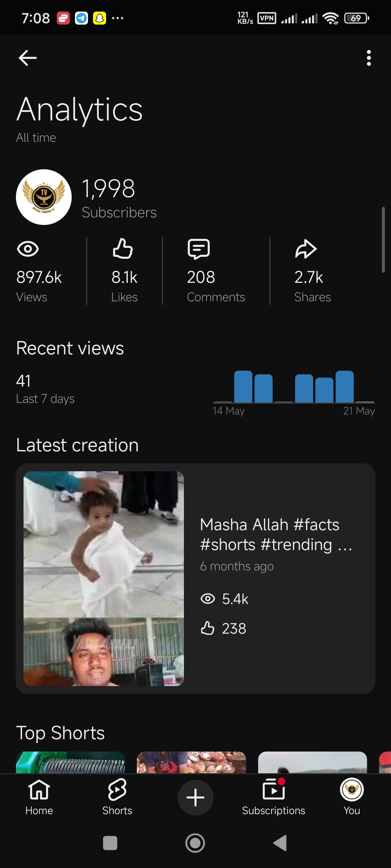Tap the Top Shorts heading
The image size is (391, 868).
[60, 733]
